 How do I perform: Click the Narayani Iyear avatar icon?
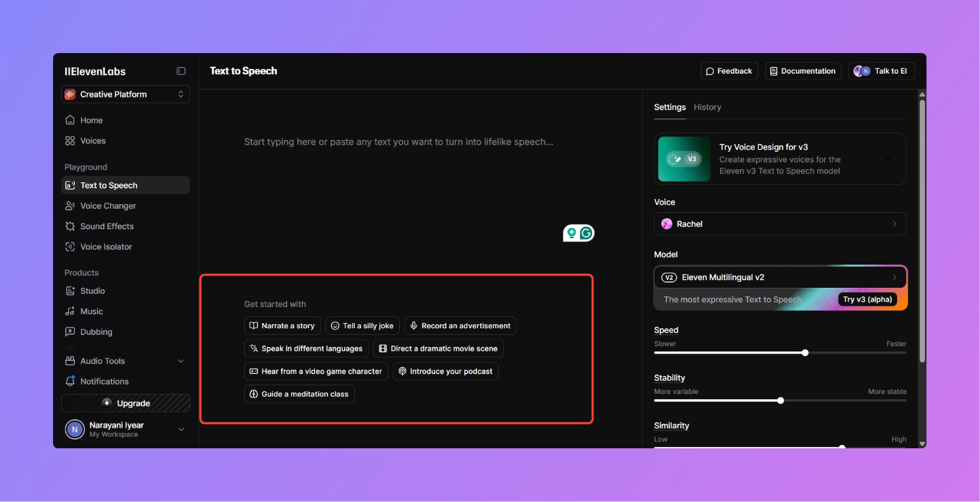(x=74, y=430)
